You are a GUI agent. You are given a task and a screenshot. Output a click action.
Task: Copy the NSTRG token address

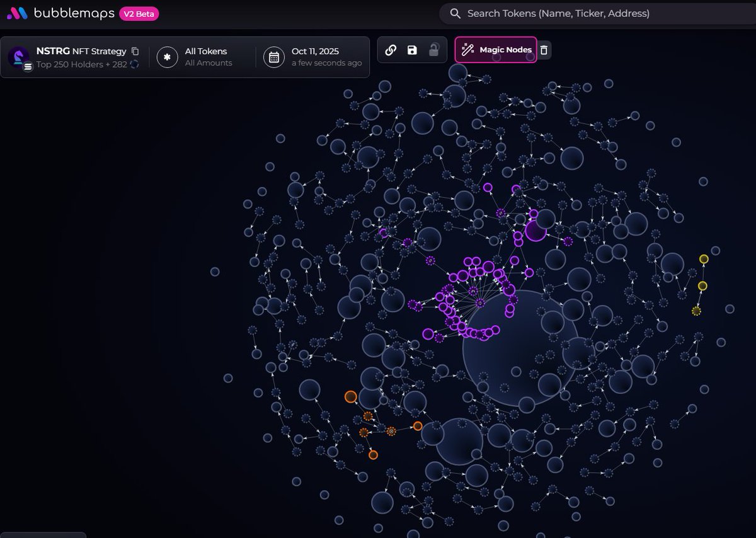coord(135,52)
